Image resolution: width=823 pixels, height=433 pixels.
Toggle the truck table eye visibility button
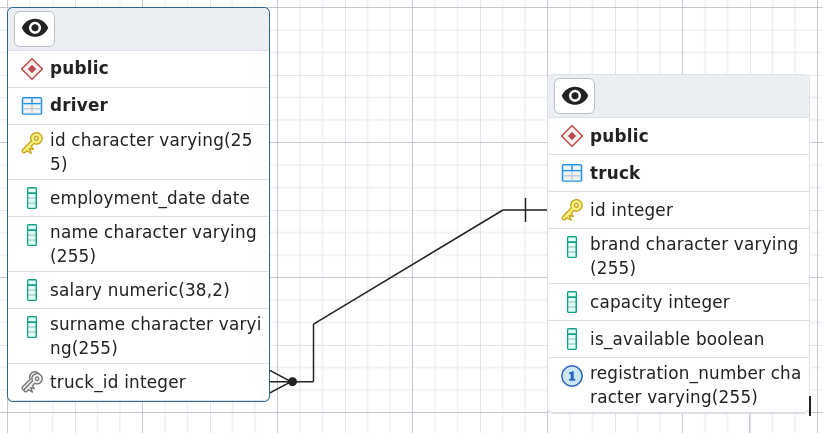coord(574,96)
